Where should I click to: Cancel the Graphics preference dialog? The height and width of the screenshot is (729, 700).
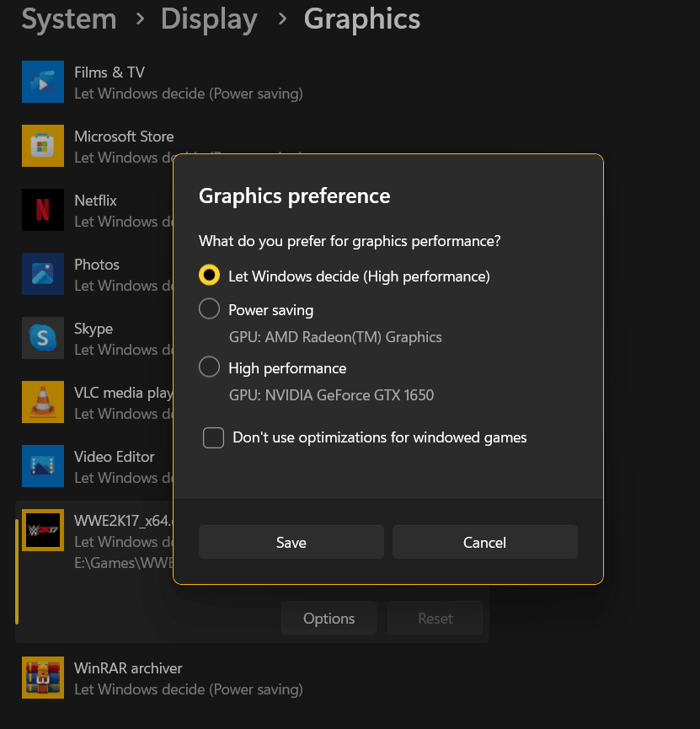click(x=484, y=542)
